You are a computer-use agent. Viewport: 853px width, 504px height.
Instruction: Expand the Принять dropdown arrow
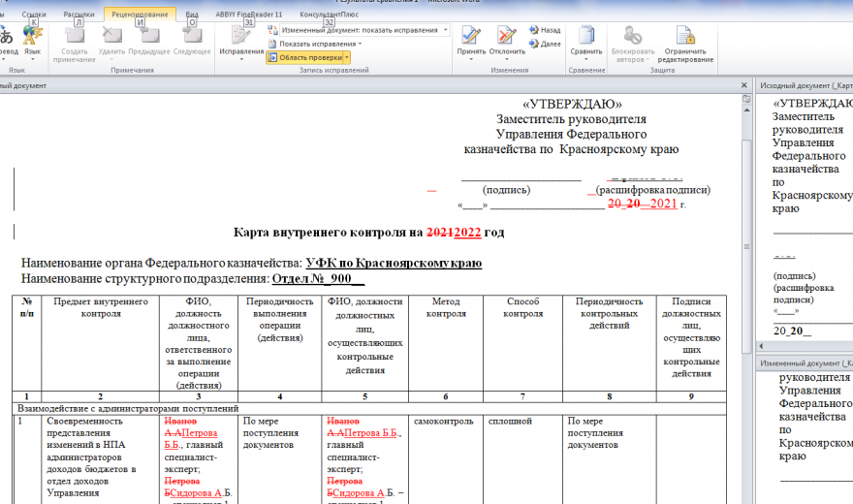[471, 59]
